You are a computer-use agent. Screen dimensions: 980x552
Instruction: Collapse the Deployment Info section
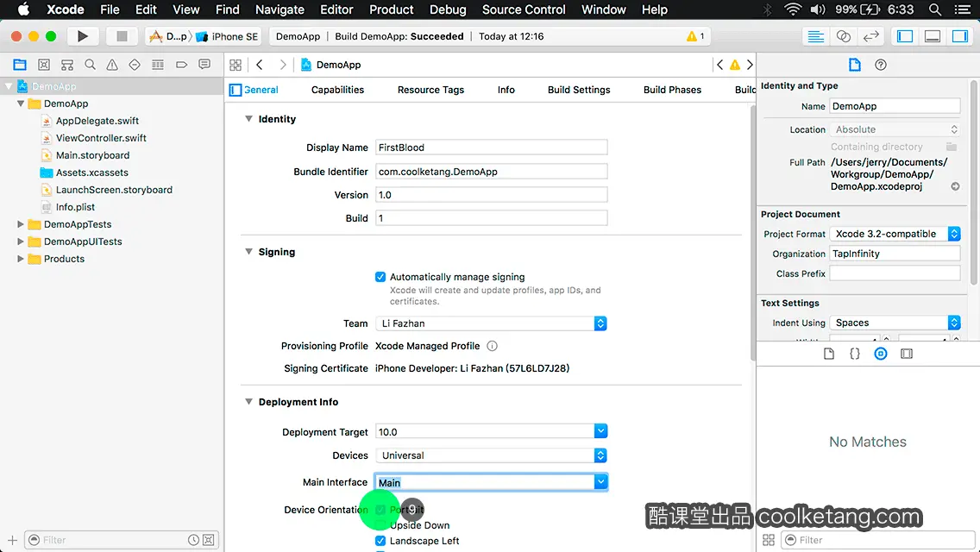(x=248, y=401)
